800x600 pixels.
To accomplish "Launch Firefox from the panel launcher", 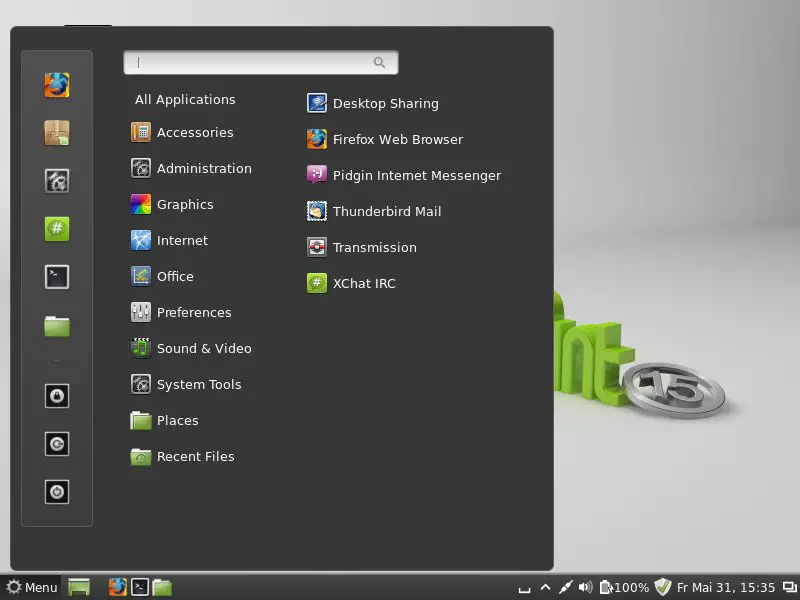I will (117, 587).
